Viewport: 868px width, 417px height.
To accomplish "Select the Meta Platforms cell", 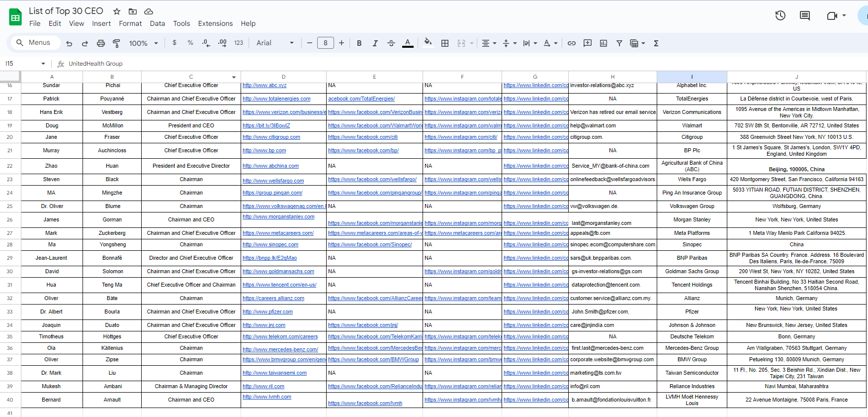I will pyautogui.click(x=692, y=233).
